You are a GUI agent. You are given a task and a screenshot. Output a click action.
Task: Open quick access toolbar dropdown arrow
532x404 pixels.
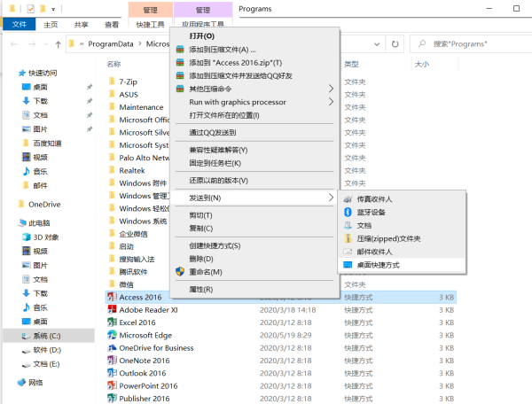tap(53, 9)
